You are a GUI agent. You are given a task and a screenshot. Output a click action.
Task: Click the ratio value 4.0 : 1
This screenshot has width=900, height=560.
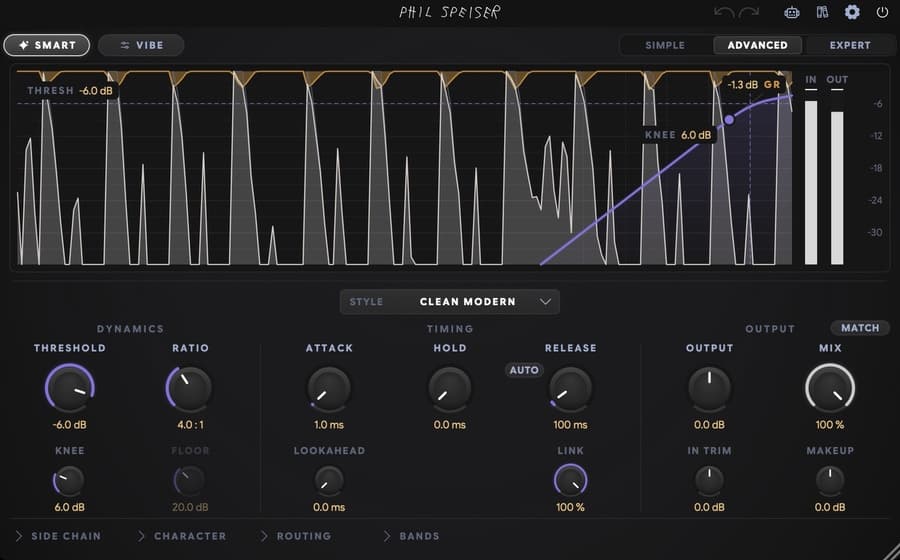tap(190, 425)
